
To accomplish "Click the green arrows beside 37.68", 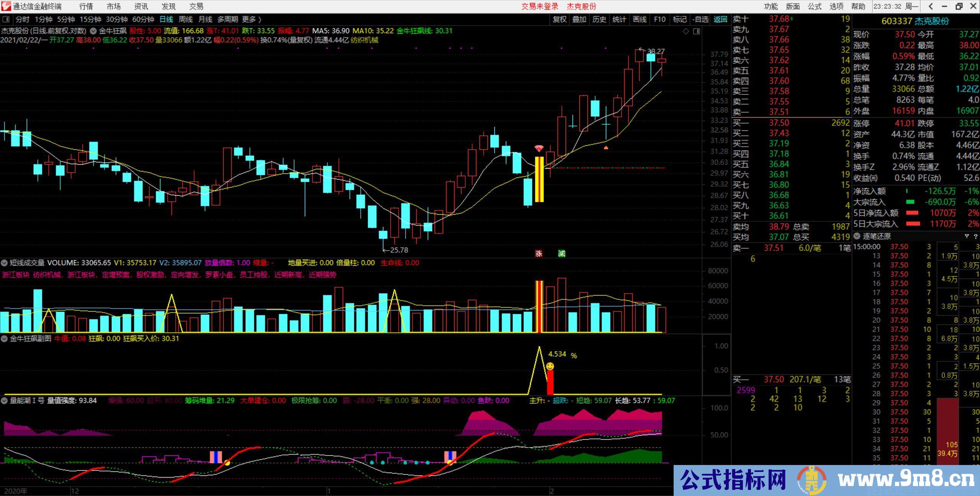I will pos(792,18).
